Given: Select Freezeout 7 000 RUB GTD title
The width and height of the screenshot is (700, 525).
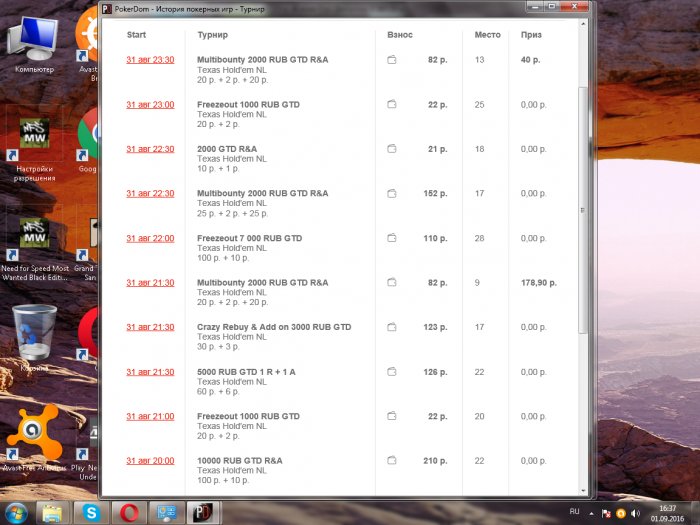Looking at the screenshot, I should point(250,238).
